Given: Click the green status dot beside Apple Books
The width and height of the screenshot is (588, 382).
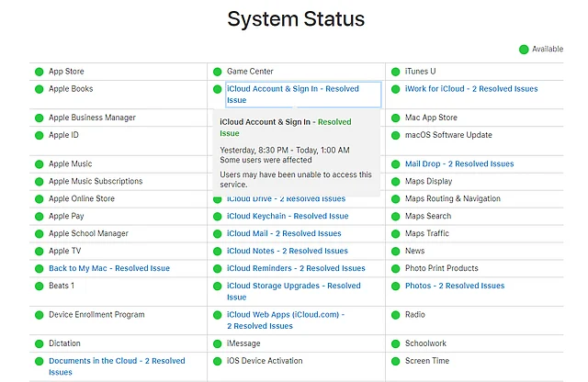Looking at the screenshot, I should click(x=39, y=89).
